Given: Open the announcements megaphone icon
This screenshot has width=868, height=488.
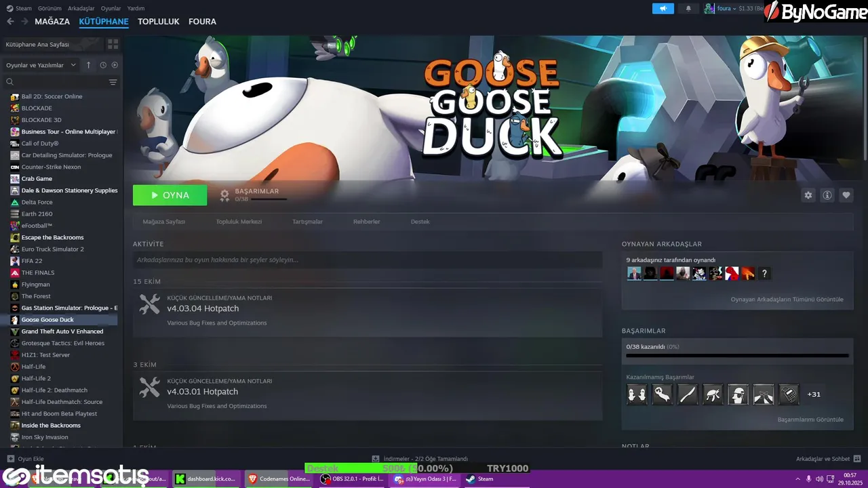Looking at the screenshot, I should (x=663, y=8).
